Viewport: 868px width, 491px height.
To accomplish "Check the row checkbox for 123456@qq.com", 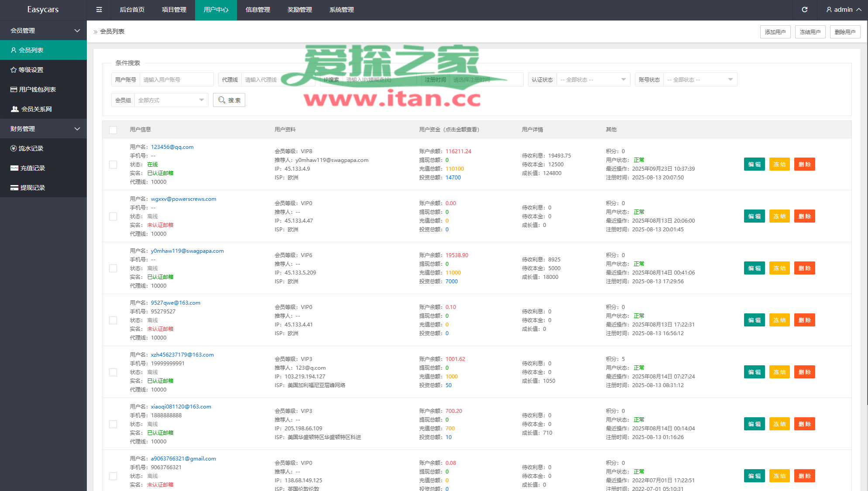I will [113, 165].
